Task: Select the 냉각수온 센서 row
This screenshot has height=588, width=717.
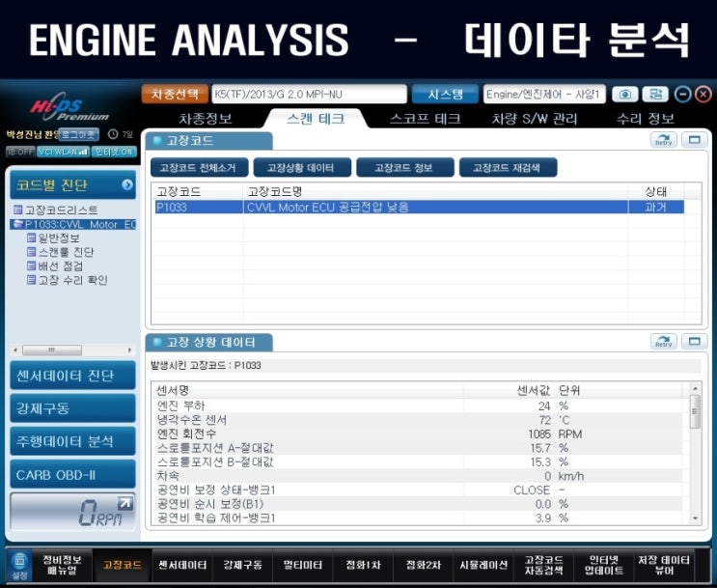Action: tap(420, 420)
